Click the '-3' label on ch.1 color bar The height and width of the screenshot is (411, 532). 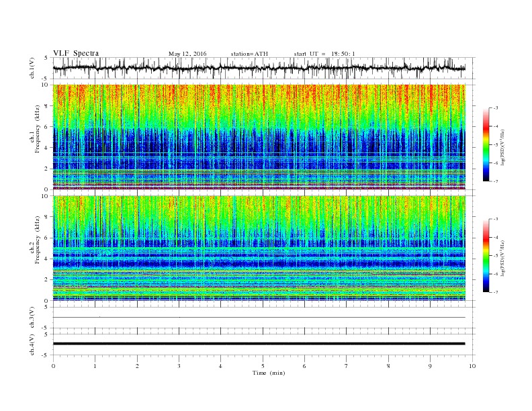click(496, 108)
